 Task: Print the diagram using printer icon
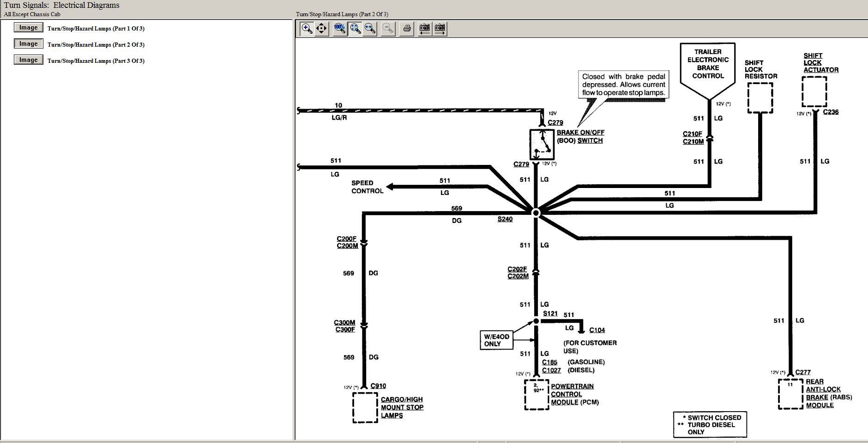coord(407,29)
